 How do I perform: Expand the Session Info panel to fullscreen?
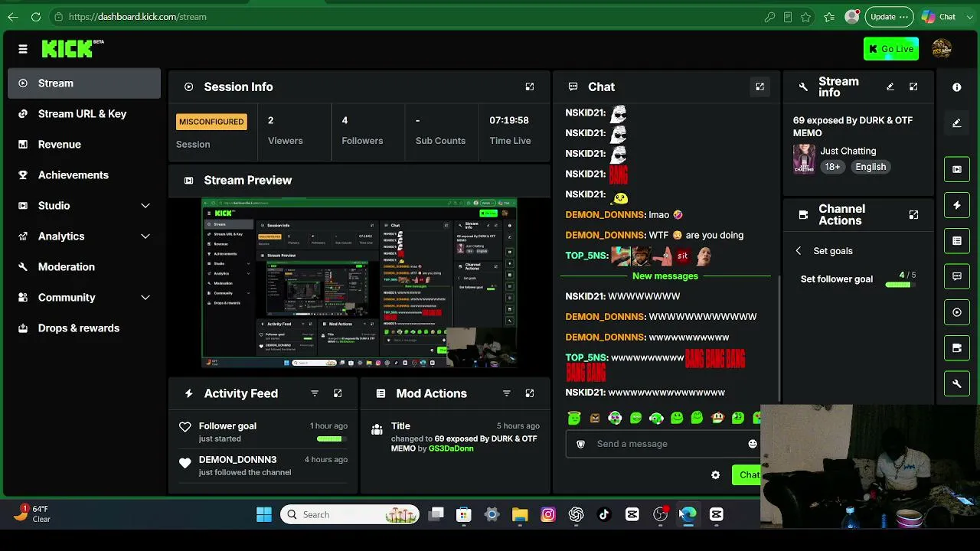tap(530, 86)
